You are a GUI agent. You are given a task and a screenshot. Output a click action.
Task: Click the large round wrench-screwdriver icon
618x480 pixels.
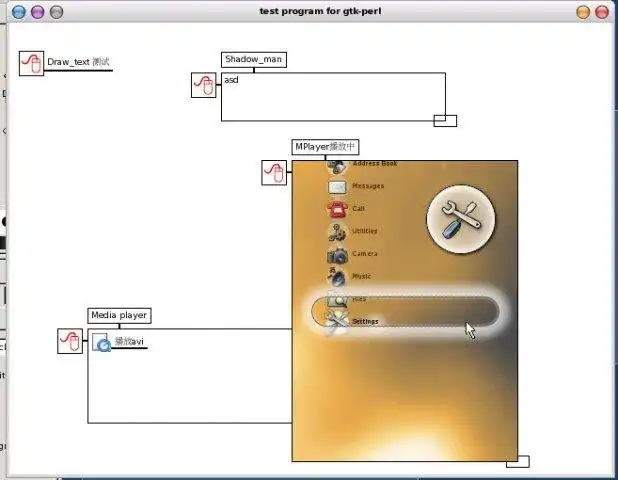point(461,219)
